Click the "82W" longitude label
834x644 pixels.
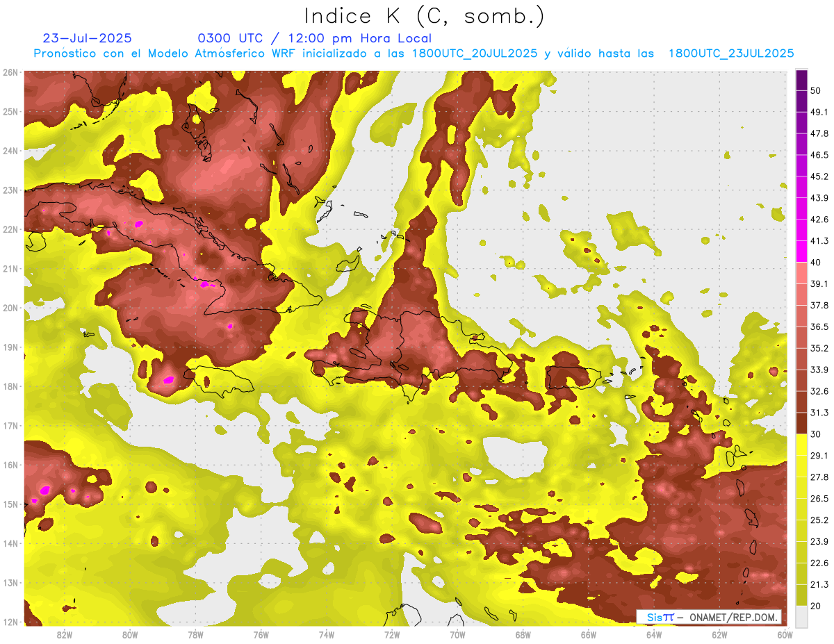[65, 635]
